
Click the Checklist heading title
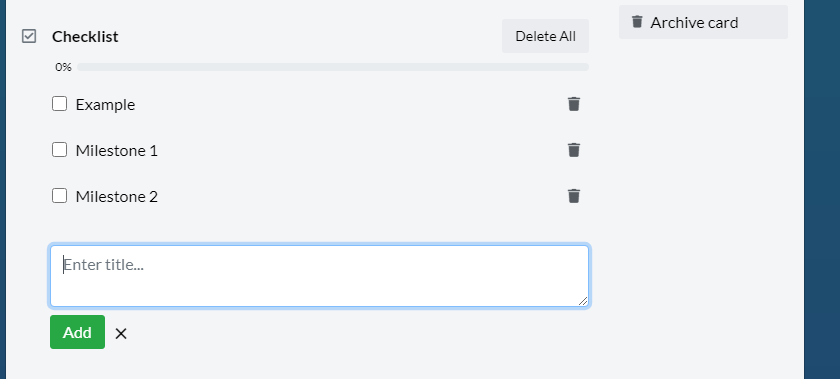85,36
